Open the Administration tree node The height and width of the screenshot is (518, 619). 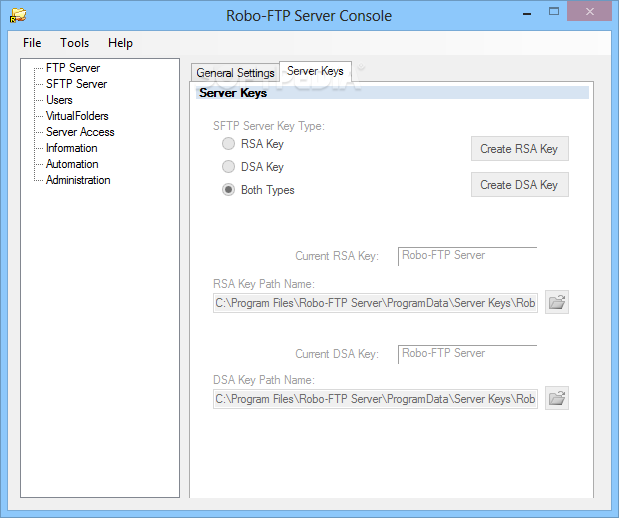tap(78, 180)
